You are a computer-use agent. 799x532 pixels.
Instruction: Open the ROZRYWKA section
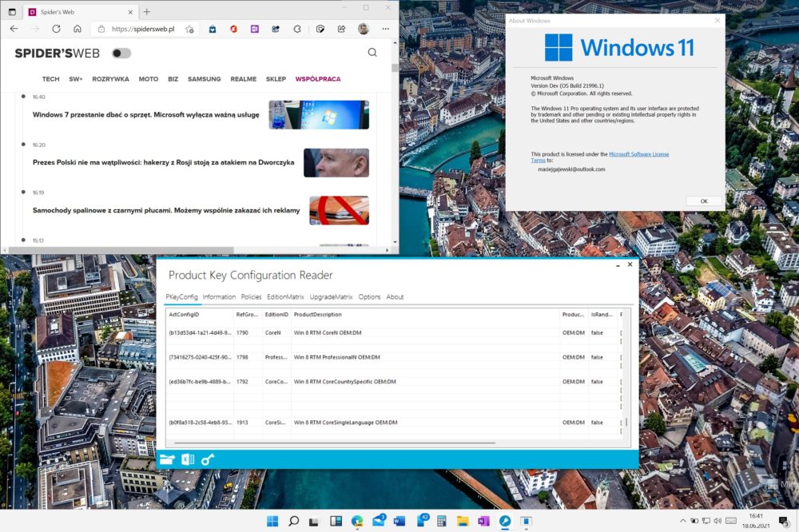click(110, 79)
